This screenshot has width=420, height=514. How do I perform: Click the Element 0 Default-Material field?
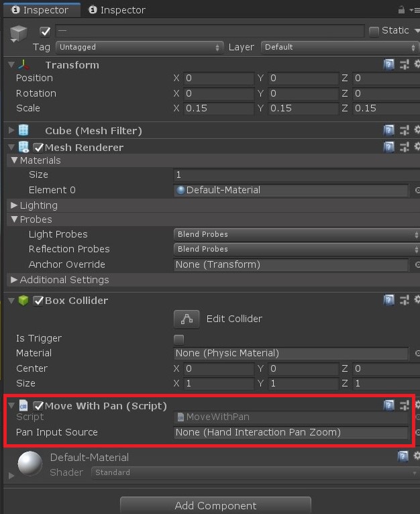click(291, 190)
